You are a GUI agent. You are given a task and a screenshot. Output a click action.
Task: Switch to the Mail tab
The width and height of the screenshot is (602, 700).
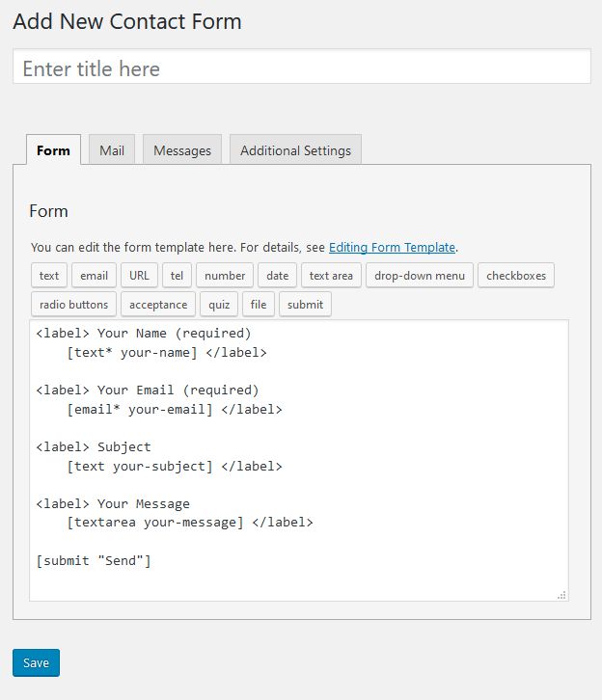click(x=112, y=150)
